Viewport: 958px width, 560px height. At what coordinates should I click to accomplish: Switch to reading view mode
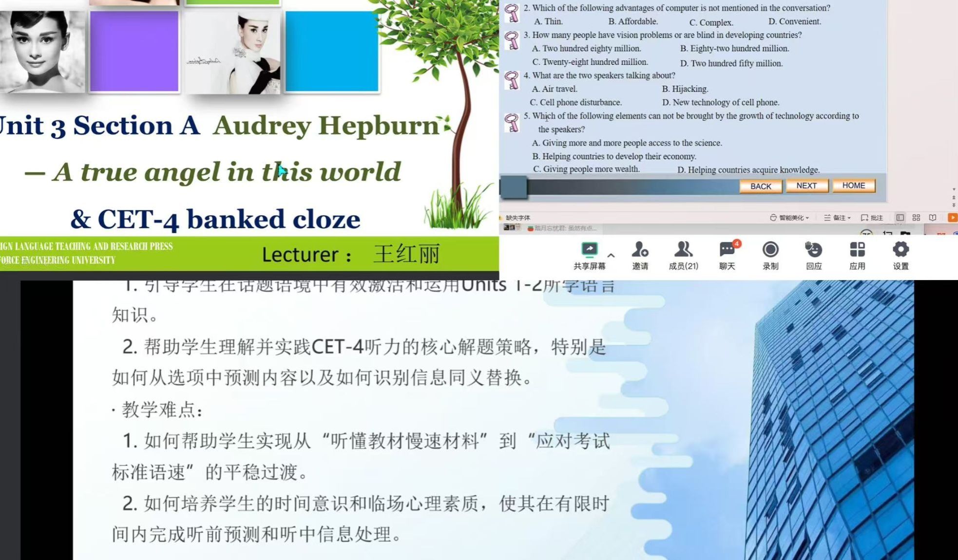click(932, 218)
